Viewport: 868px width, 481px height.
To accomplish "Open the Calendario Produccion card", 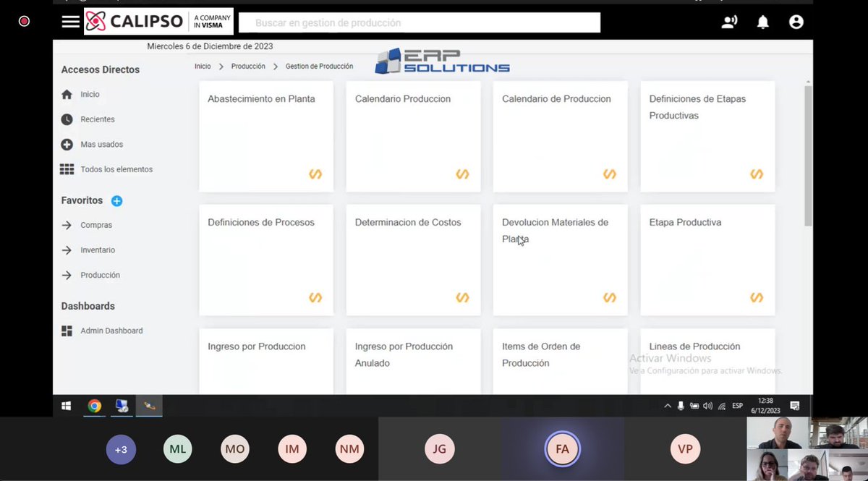I will (413, 136).
